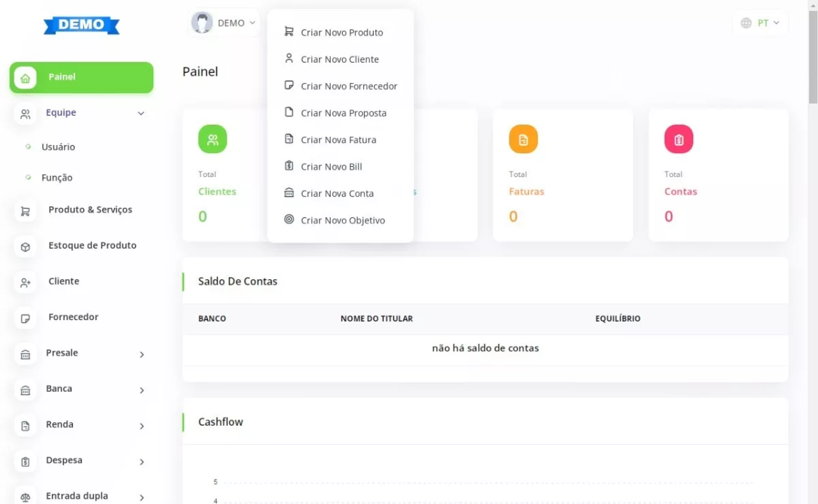This screenshot has height=504, width=818.
Task: Go to the Função page
Action: (x=57, y=178)
